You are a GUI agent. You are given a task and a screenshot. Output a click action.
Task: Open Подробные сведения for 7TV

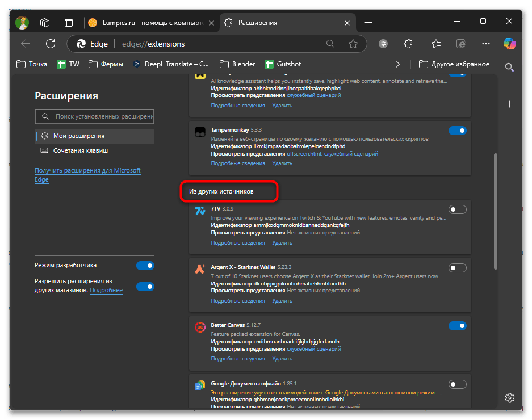click(238, 242)
